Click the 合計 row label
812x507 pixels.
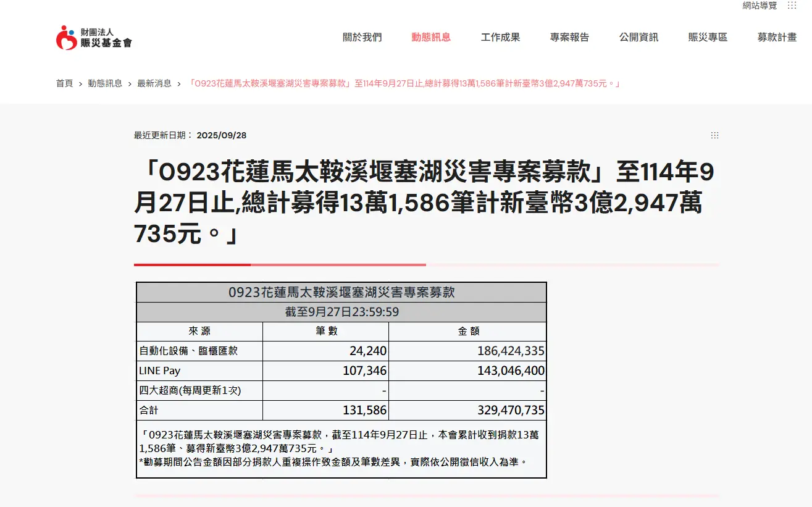pyautogui.click(x=149, y=411)
